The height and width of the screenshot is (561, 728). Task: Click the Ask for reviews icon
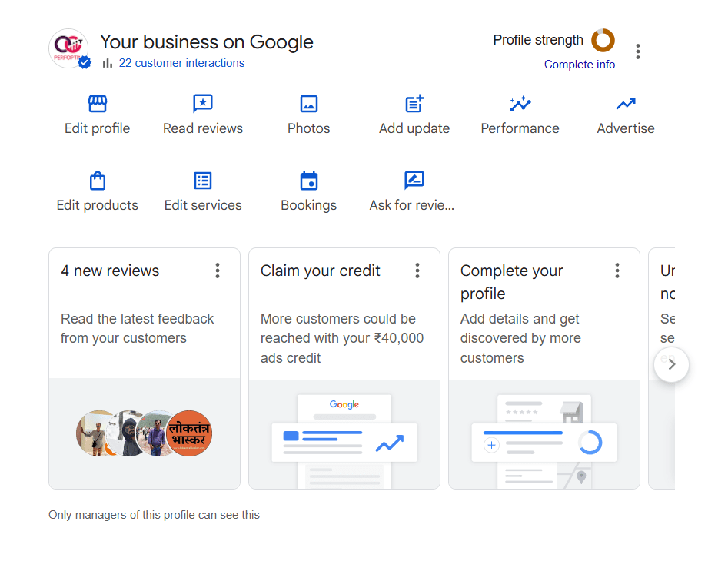(414, 180)
